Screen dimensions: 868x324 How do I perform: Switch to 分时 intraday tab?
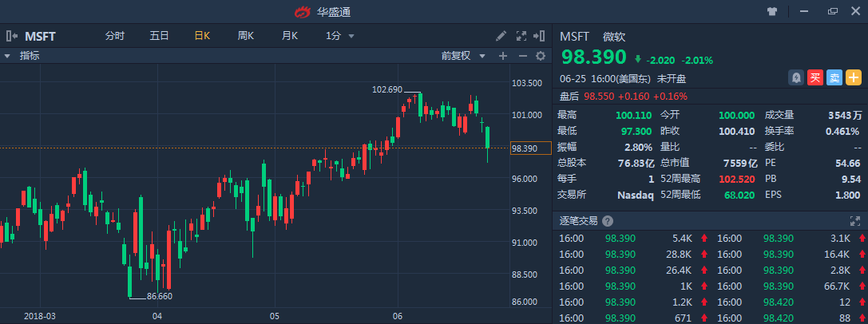click(x=115, y=36)
